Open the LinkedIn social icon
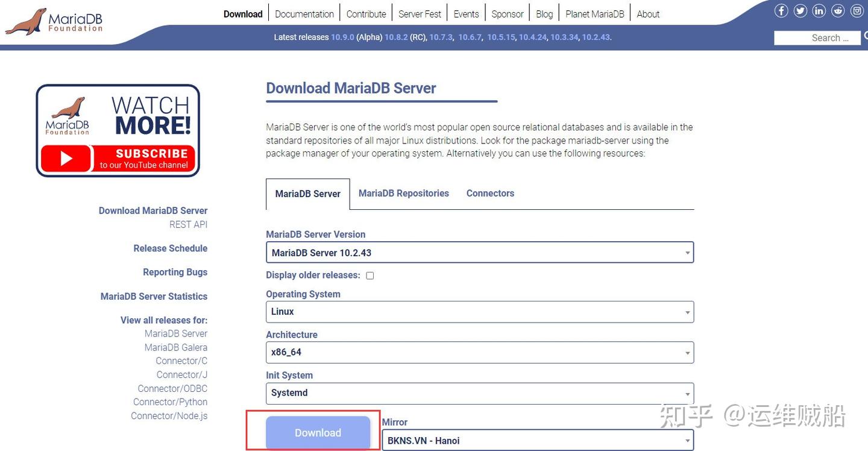The height and width of the screenshot is (451, 868). (x=819, y=10)
